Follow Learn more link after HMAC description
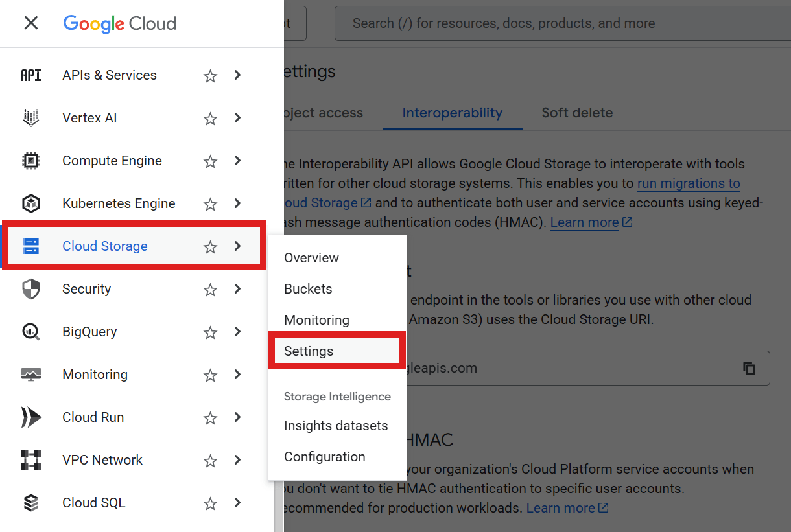This screenshot has width=791, height=532. tap(591, 222)
